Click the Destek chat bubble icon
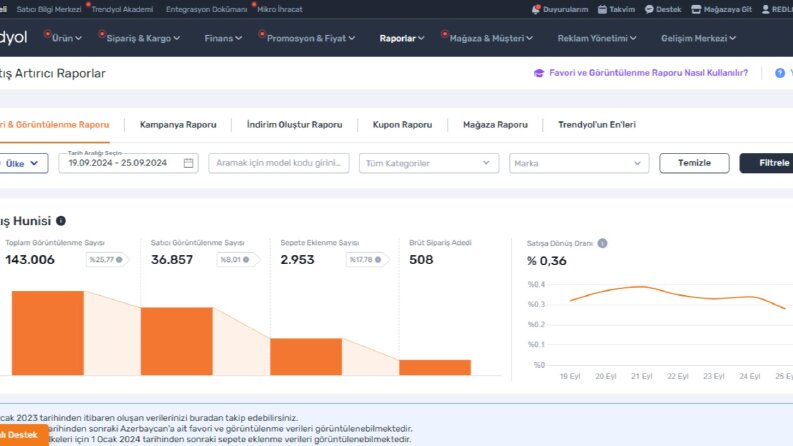 tap(649, 10)
